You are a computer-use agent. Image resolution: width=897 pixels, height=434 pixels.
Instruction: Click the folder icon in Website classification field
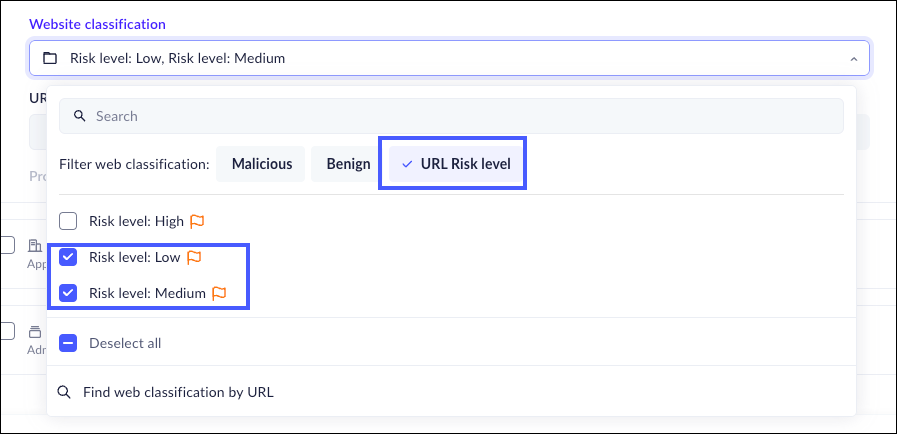pyautogui.click(x=50, y=59)
